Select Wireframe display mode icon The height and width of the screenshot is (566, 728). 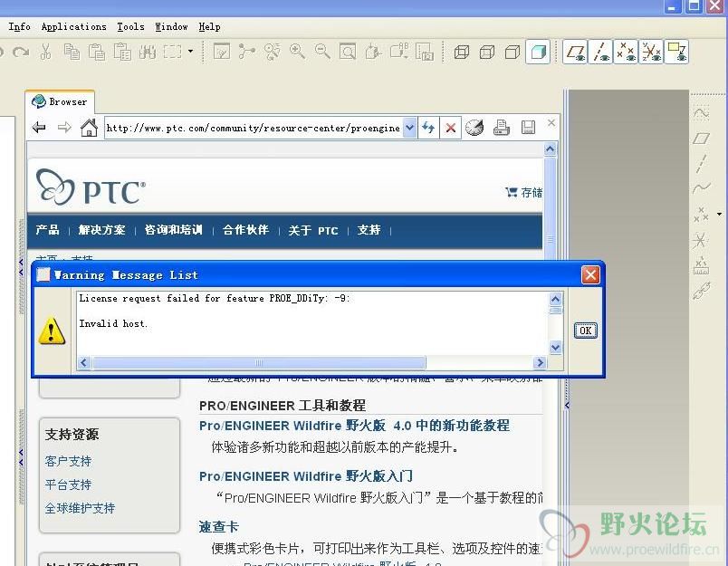461,52
